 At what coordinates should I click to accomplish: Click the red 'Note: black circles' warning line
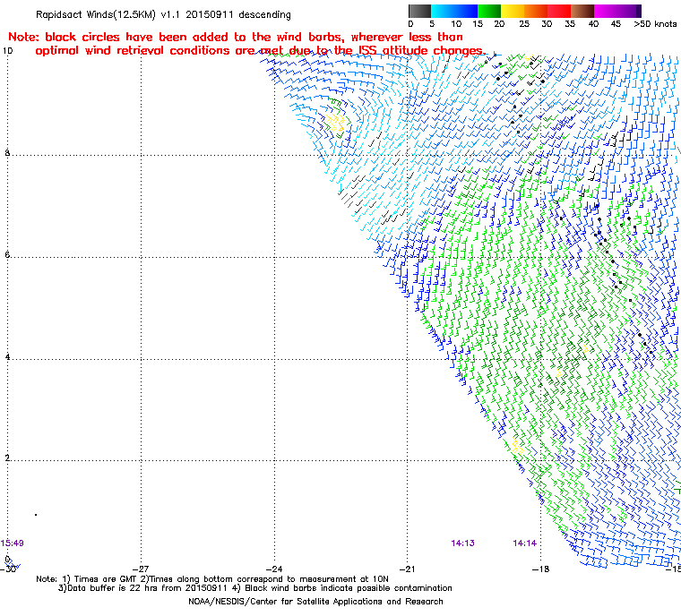click(236, 37)
